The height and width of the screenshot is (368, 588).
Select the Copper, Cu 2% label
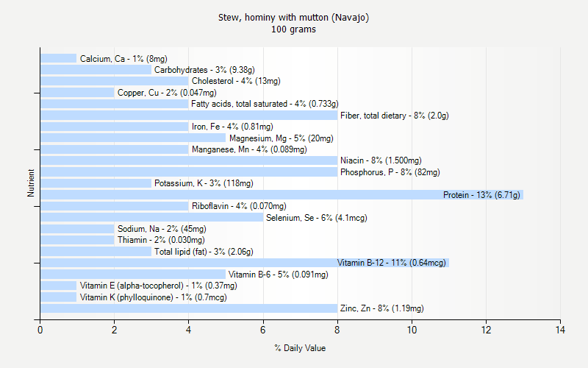[167, 93]
